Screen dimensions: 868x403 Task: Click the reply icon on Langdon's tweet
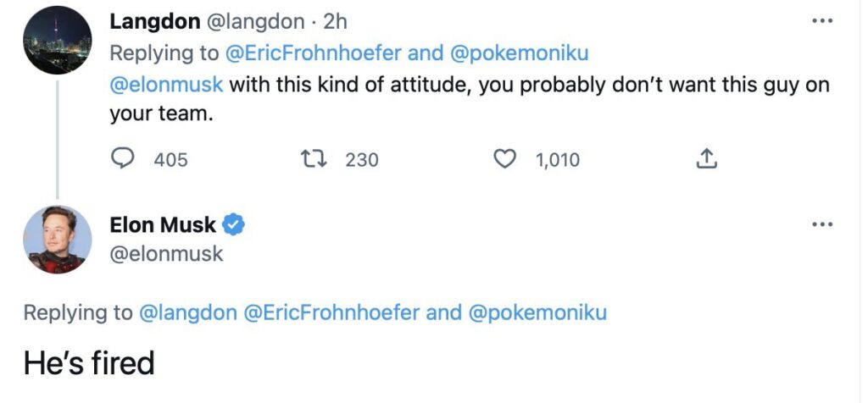pyautogui.click(x=125, y=158)
